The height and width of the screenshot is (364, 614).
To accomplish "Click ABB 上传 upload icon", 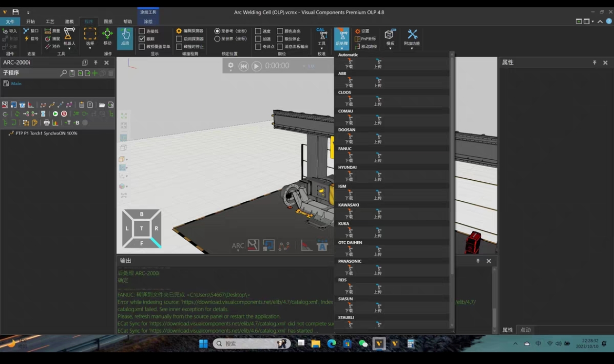I will click(x=378, y=82).
